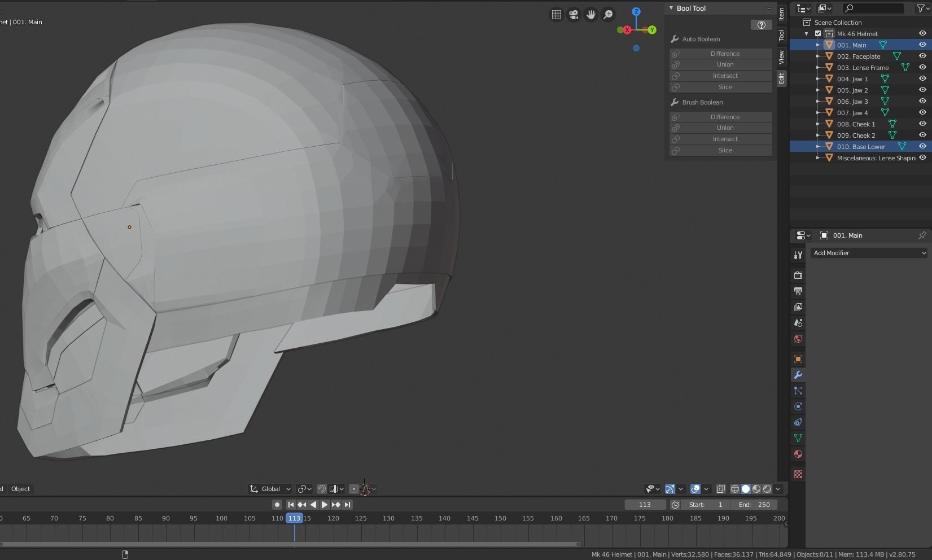Click the pan view hand icon

[591, 15]
